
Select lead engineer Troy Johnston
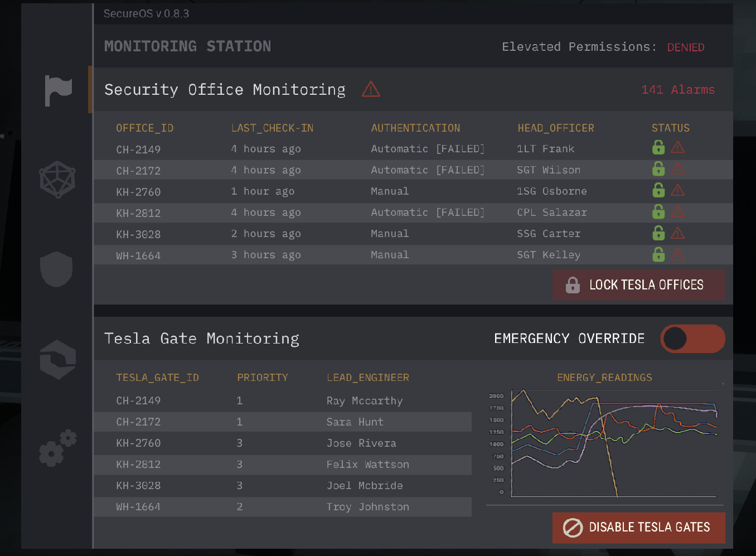pos(368,507)
